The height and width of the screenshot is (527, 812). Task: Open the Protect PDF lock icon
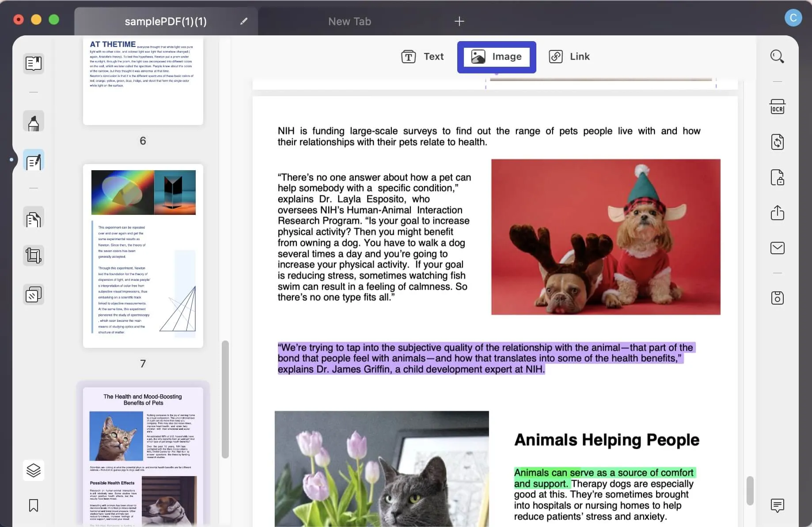click(778, 178)
